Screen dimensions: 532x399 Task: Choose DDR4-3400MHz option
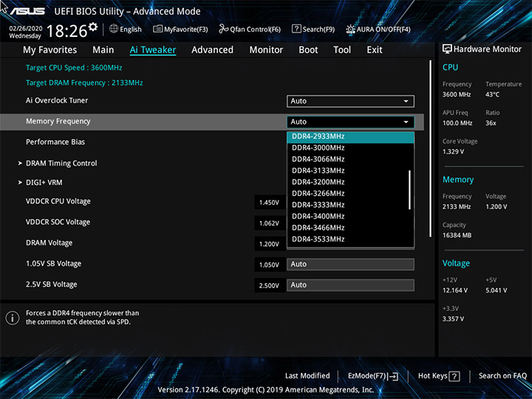point(350,216)
